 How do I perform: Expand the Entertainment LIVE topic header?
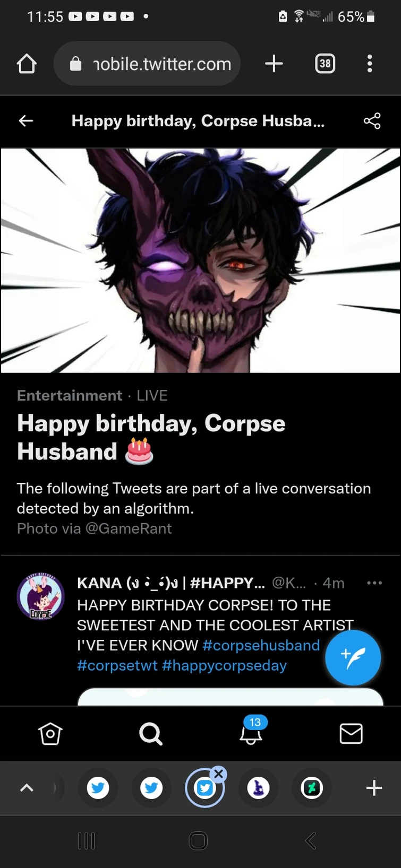pos(92,395)
